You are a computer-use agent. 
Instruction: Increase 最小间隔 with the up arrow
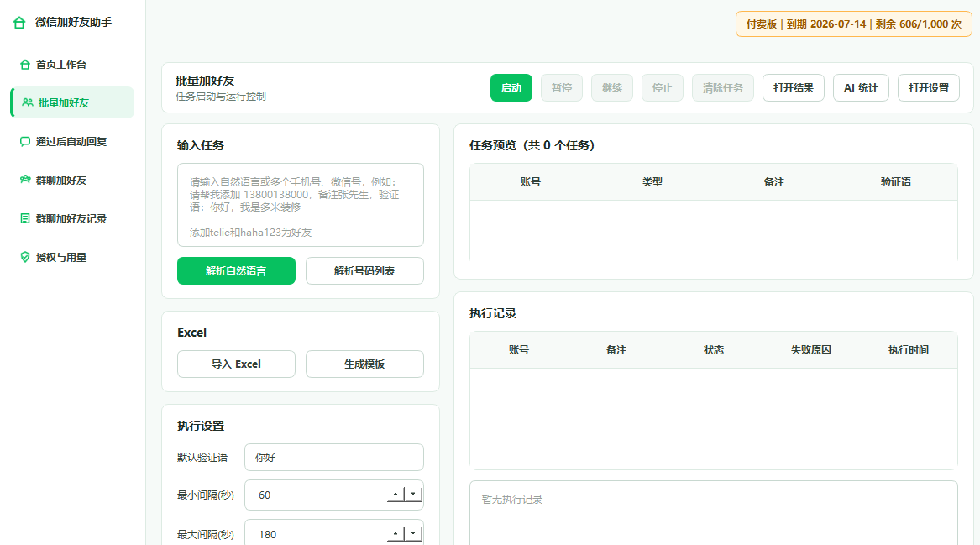pos(396,495)
